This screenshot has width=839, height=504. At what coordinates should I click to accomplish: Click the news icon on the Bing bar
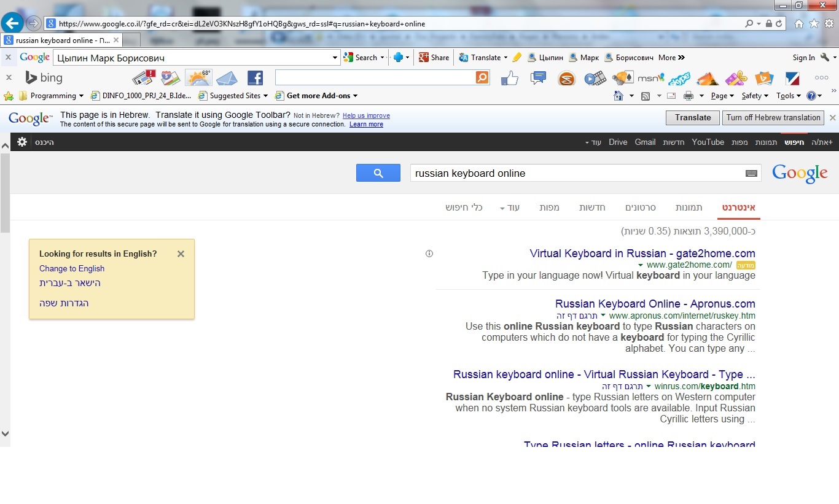[x=144, y=78]
